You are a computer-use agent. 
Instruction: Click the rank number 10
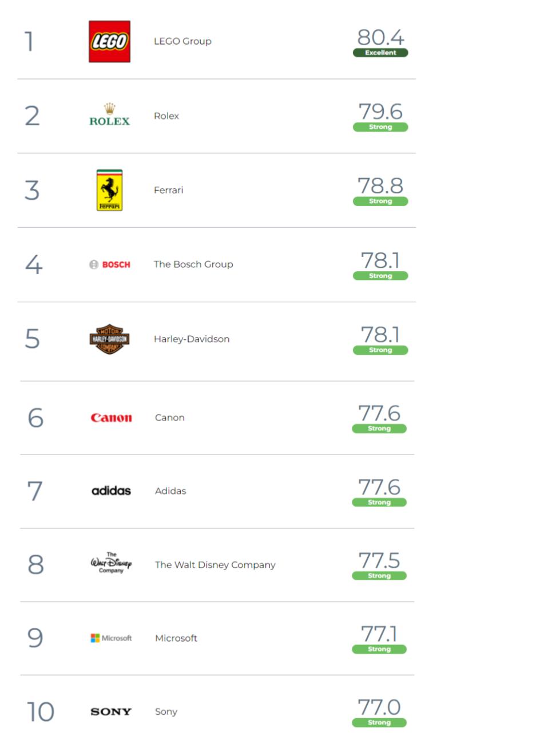point(41,712)
